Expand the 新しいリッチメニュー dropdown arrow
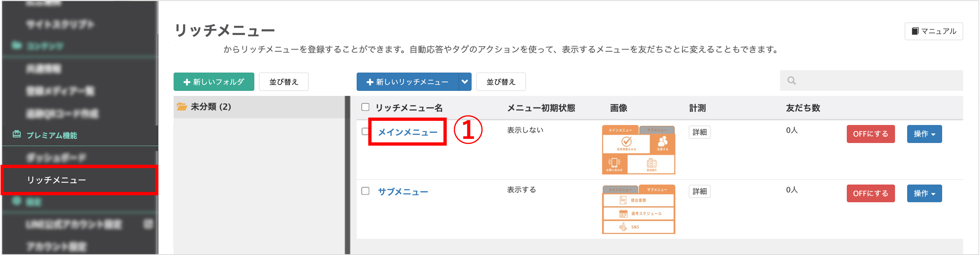 [x=465, y=82]
